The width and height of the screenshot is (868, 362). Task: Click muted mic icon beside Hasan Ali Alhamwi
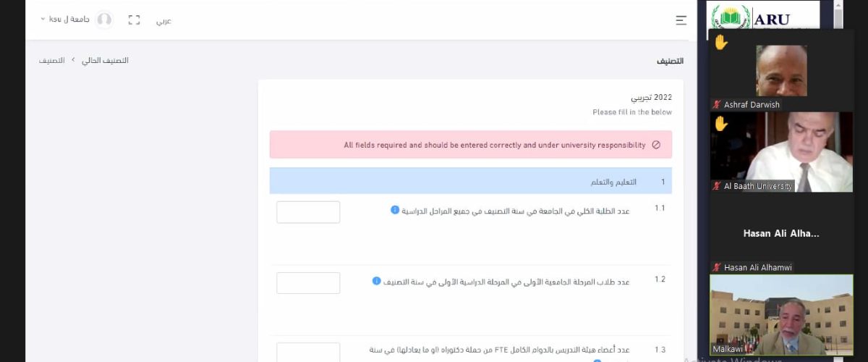716,267
